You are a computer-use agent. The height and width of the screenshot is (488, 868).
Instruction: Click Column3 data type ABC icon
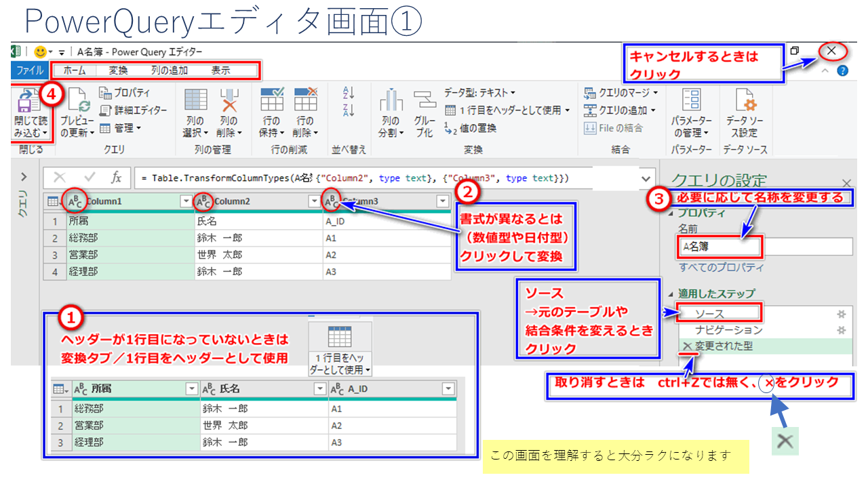332,201
